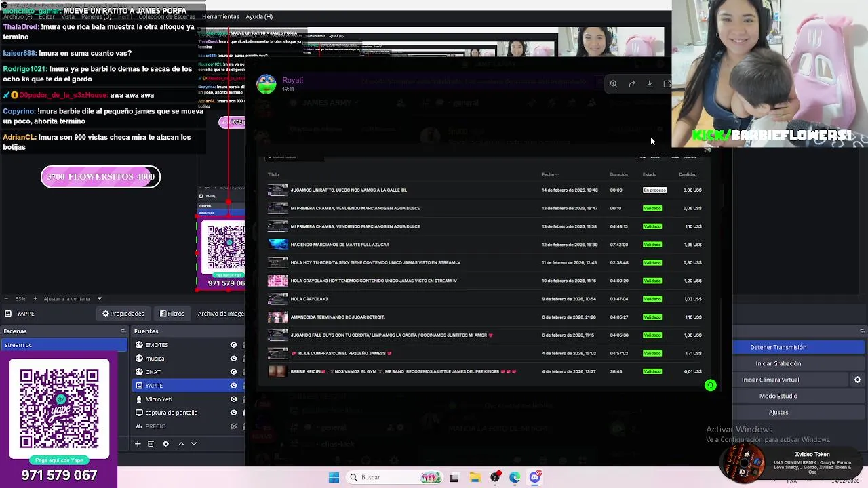
Task: Click the 'En proceso' status badge
Action: [x=655, y=190]
